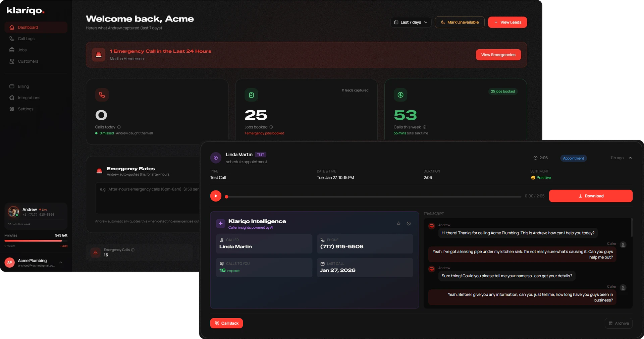Image resolution: width=644 pixels, height=339 pixels.
Task: Click the info icon next to Jobs booked
Action: coord(271,127)
